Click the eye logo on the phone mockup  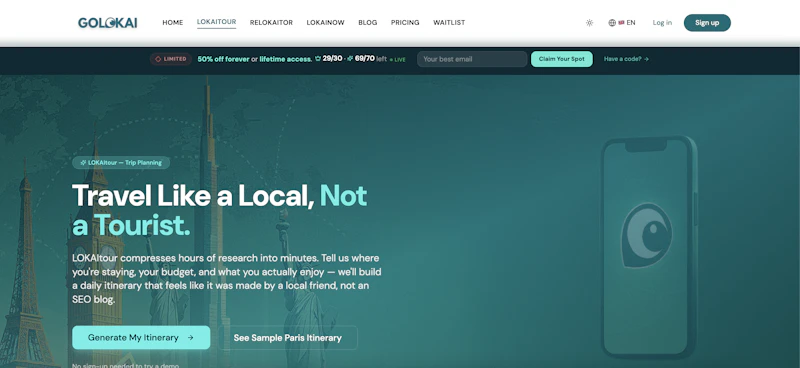[646, 235]
